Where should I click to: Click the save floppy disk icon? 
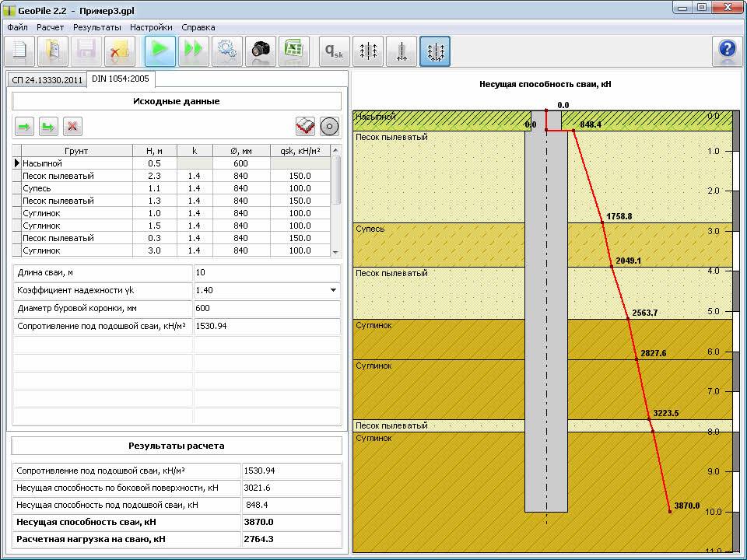pyautogui.click(x=86, y=51)
